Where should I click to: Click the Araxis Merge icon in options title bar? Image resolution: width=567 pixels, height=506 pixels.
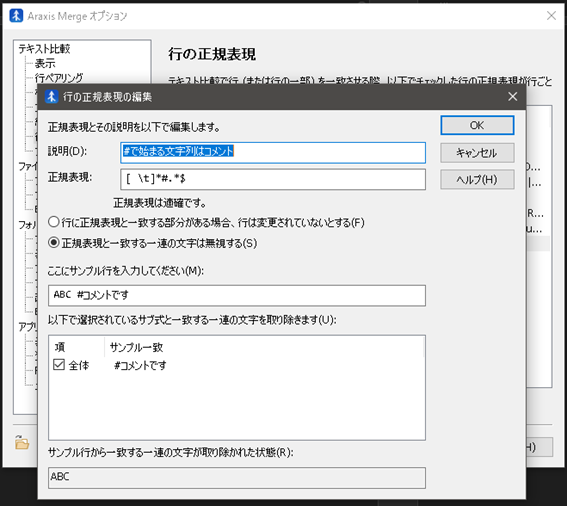16,16
